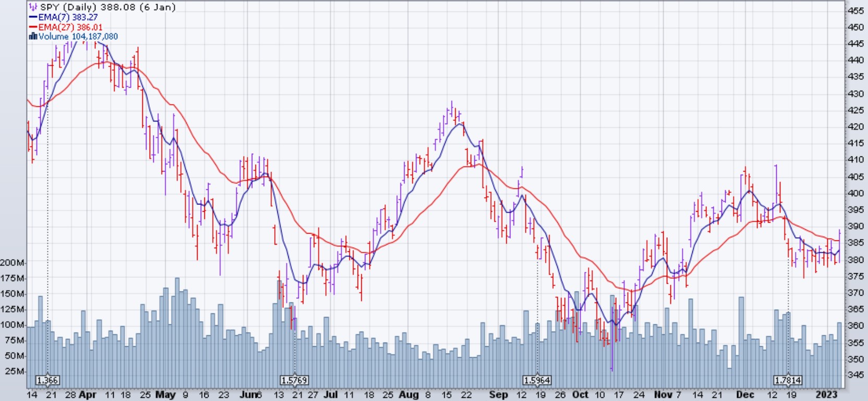Click the Volume bars icon in legend
Image resolution: width=868 pixels, height=401 pixels.
click(x=33, y=37)
